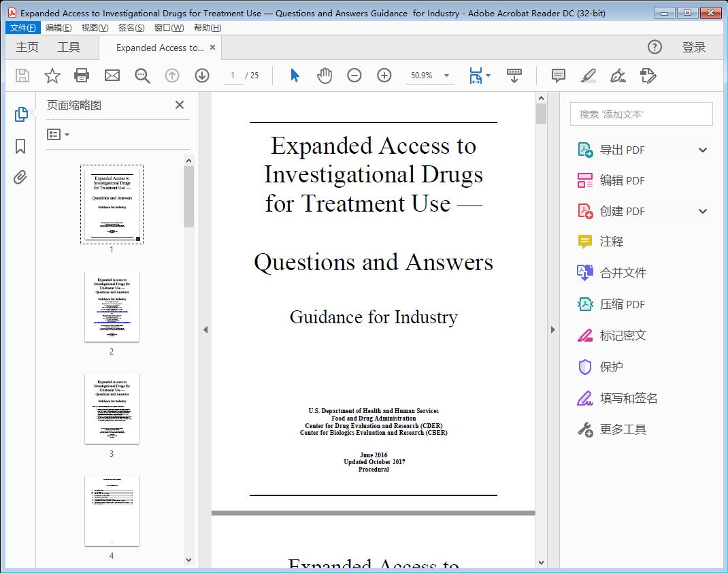
Task: Toggle zoom out on the document
Action: point(354,76)
